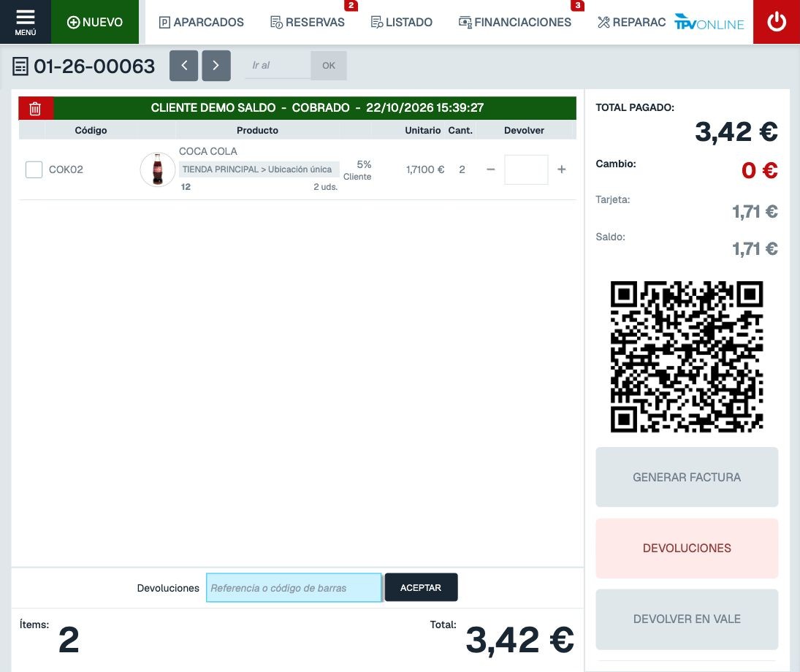
Task: Click the COCA COLA product name
Action: coord(207,151)
